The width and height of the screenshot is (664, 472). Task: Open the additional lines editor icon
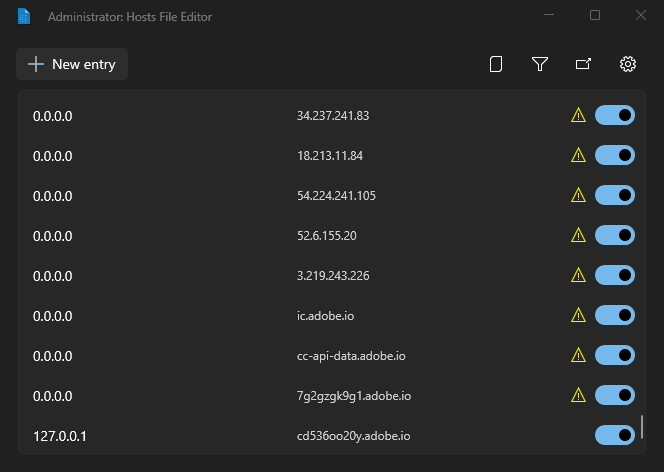tap(496, 64)
